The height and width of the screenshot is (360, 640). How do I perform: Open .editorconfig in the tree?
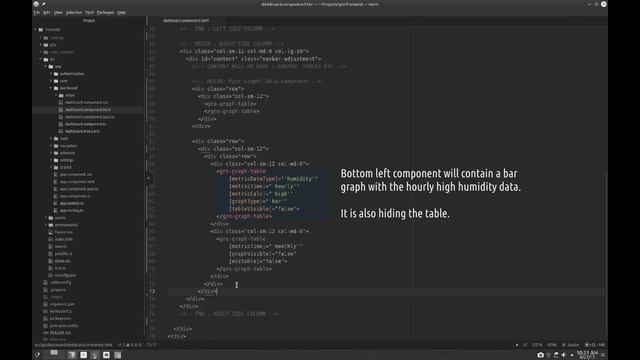tap(60, 282)
